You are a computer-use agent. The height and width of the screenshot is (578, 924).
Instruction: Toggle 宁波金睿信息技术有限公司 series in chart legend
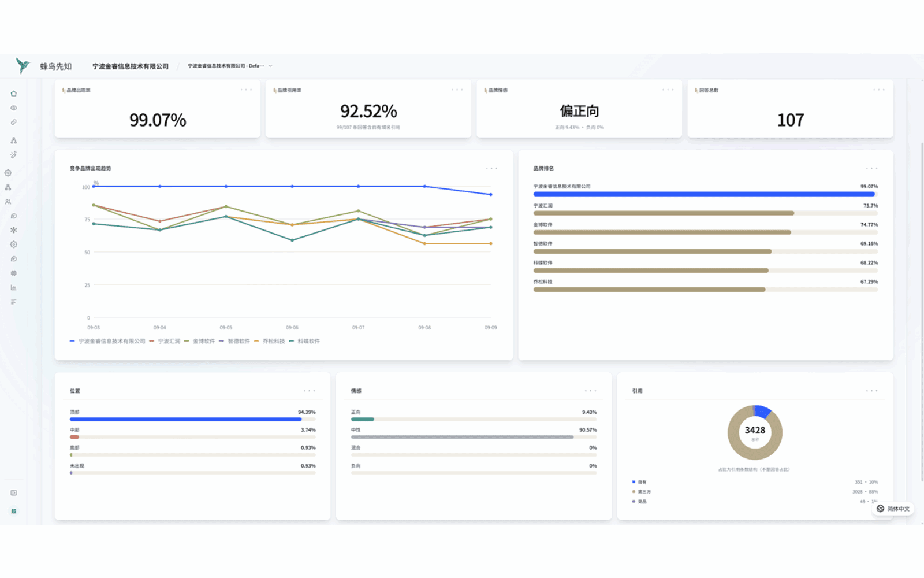pyautogui.click(x=107, y=341)
